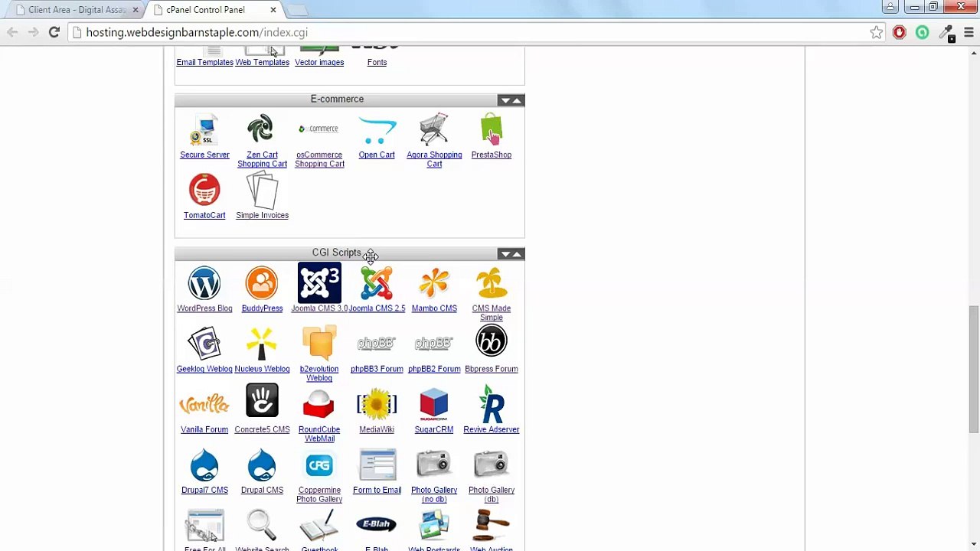
Task: Select the CMS Made Simple icon
Action: (492, 283)
